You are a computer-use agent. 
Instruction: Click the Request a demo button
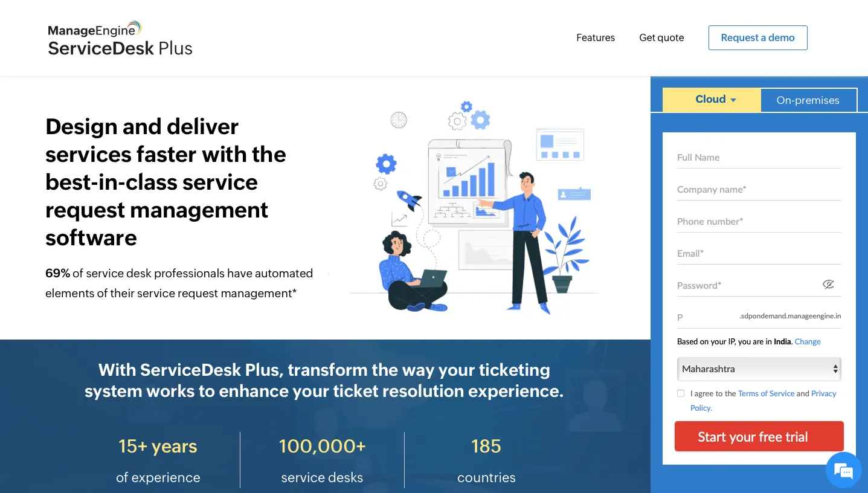pyautogui.click(x=757, y=37)
